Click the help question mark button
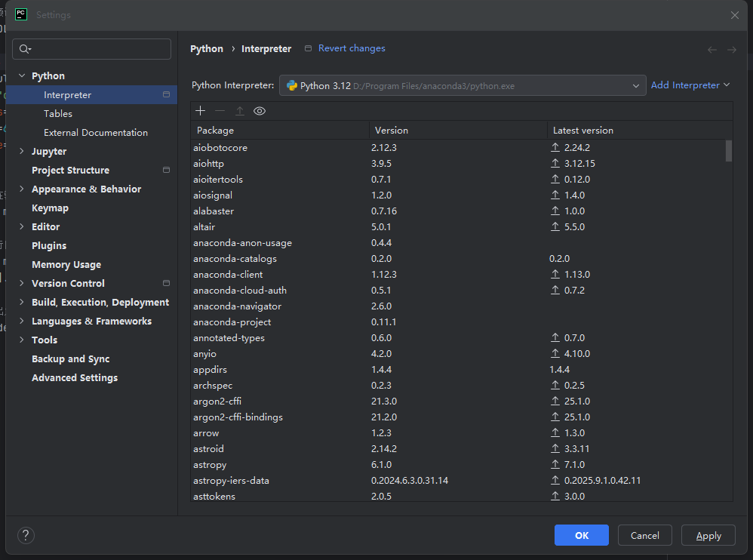Screen dimensions: 753x560 coord(26,535)
